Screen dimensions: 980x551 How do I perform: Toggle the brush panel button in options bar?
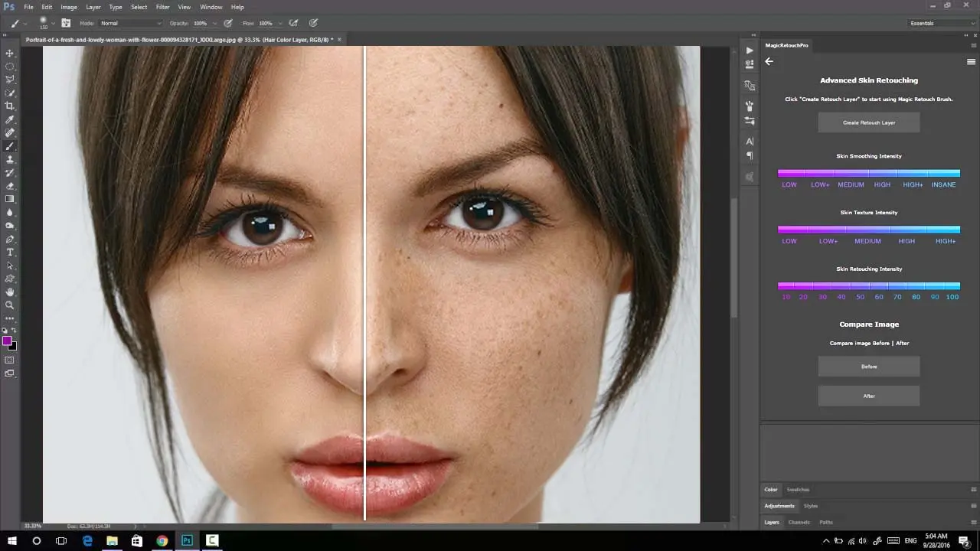pos(66,23)
